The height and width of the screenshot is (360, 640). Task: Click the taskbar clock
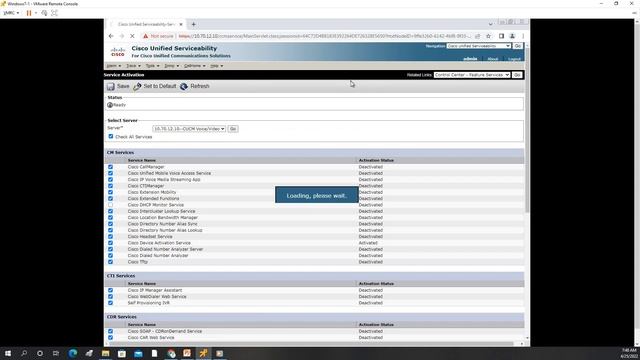point(629,353)
